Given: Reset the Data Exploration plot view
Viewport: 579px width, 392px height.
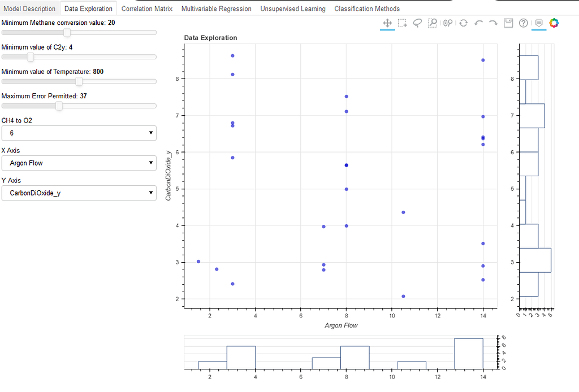Looking at the screenshot, I should (464, 23).
